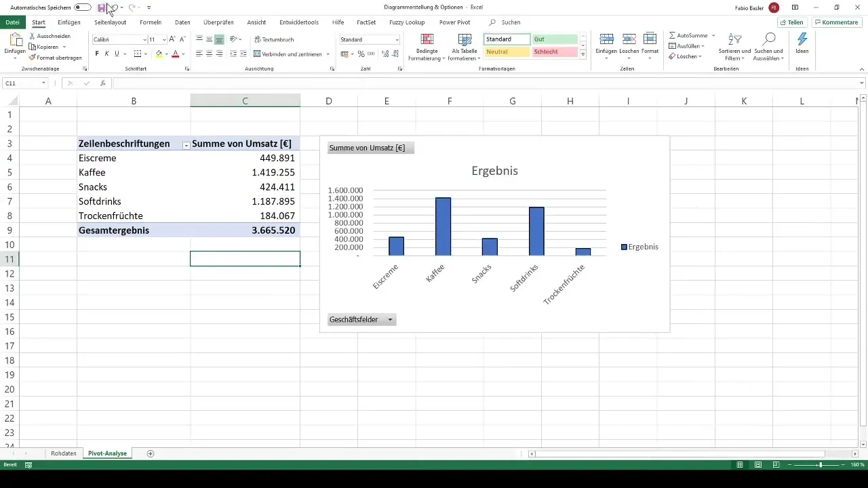Toggle center horizontal alignment
This screenshot has width=868, height=488.
pos(210,54)
